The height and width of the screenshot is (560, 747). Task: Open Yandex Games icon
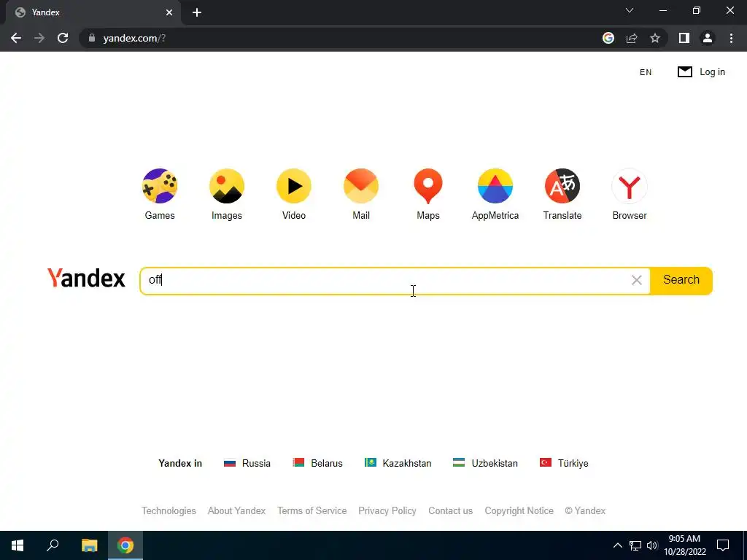(x=160, y=186)
